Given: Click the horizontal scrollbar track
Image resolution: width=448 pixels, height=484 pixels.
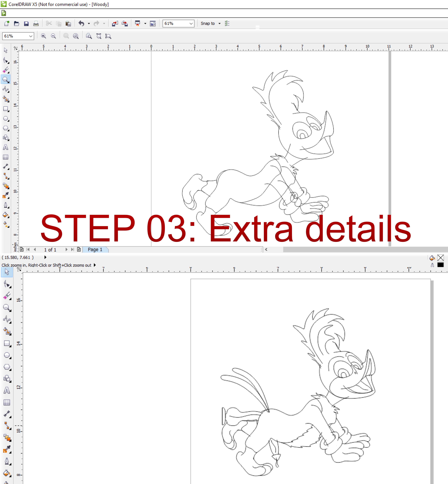Looking at the screenshot, I should click(364, 250).
